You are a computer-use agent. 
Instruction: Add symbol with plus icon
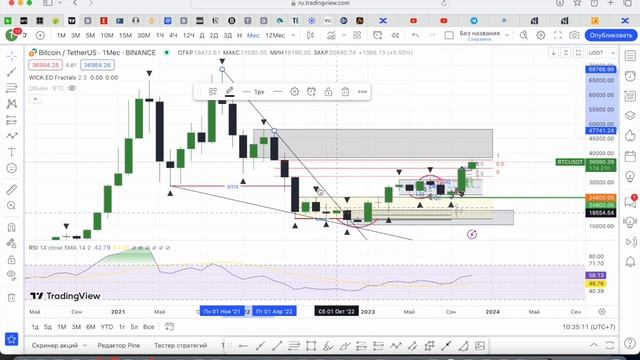click(x=40, y=36)
